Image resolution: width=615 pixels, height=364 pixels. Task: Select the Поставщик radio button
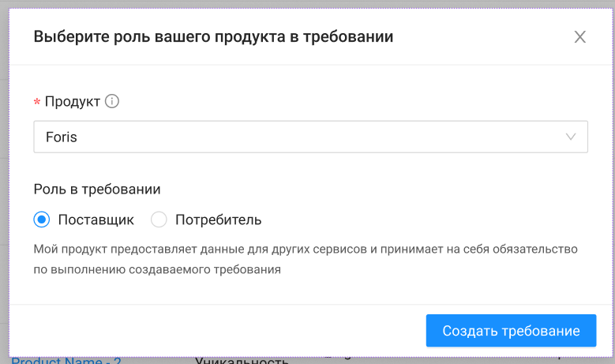click(43, 220)
